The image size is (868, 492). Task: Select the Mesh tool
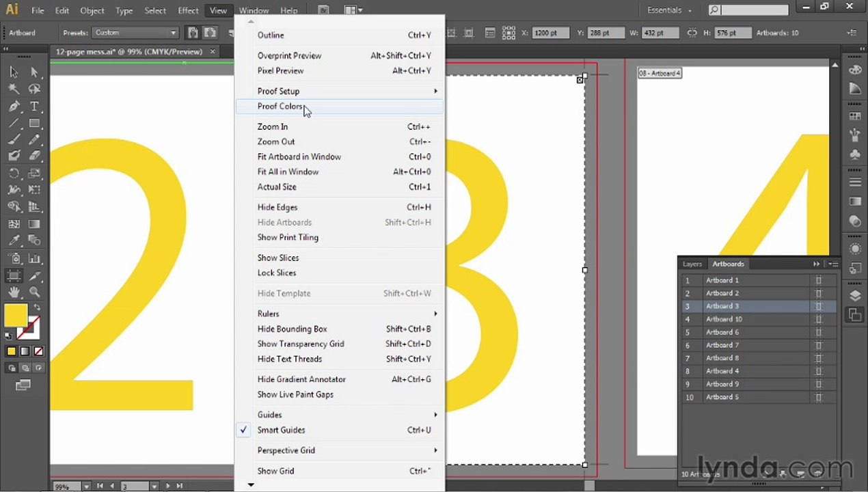(x=14, y=224)
